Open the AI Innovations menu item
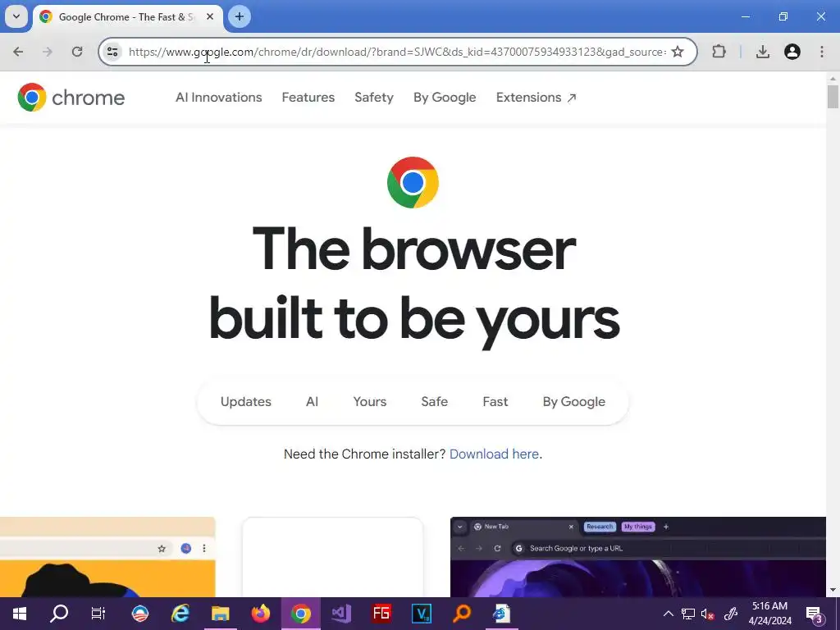The width and height of the screenshot is (840, 630). click(218, 98)
